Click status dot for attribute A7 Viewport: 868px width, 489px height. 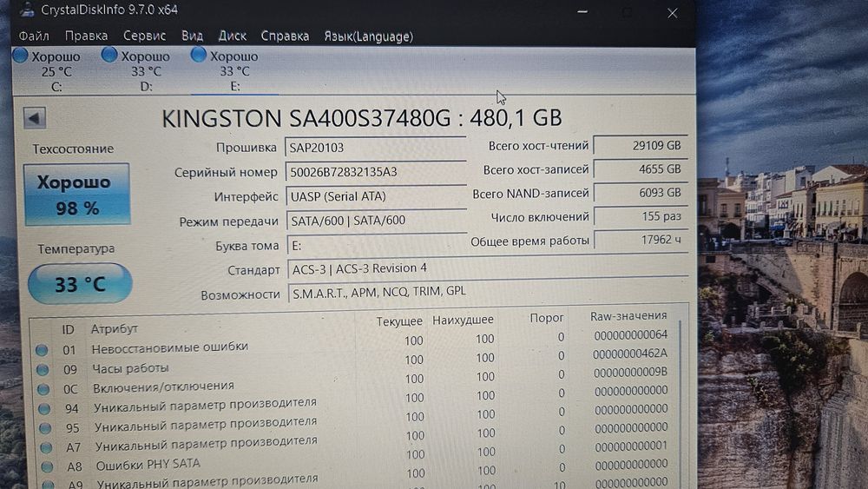[47, 447]
